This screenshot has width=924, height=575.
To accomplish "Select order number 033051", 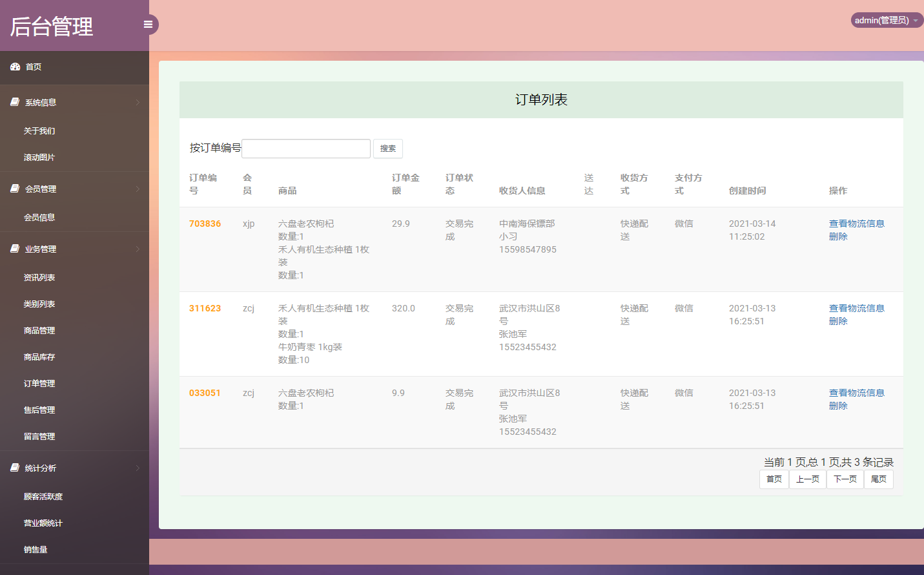I will (205, 392).
